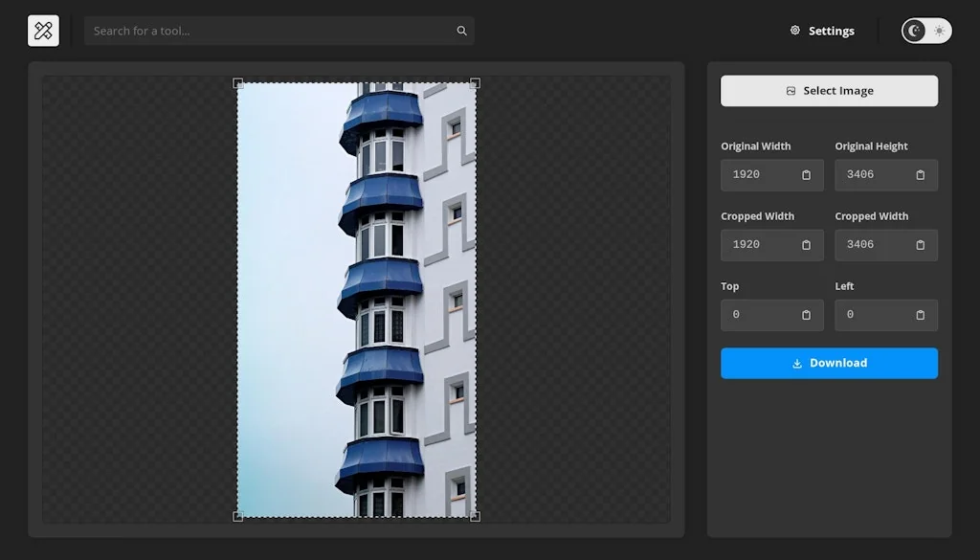Click the top-right crop handle
980x560 pixels.
(x=475, y=83)
